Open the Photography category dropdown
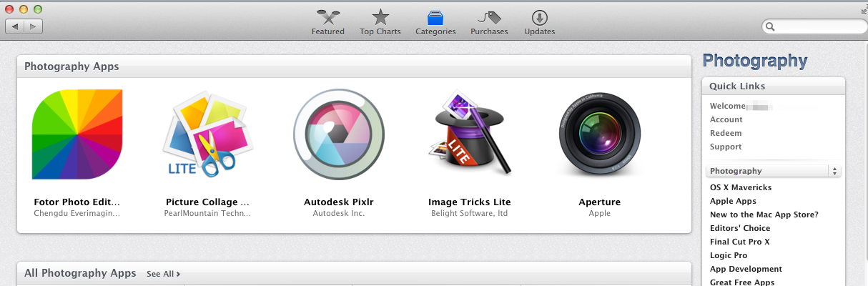The height and width of the screenshot is (286, 868). click(774, 171)
